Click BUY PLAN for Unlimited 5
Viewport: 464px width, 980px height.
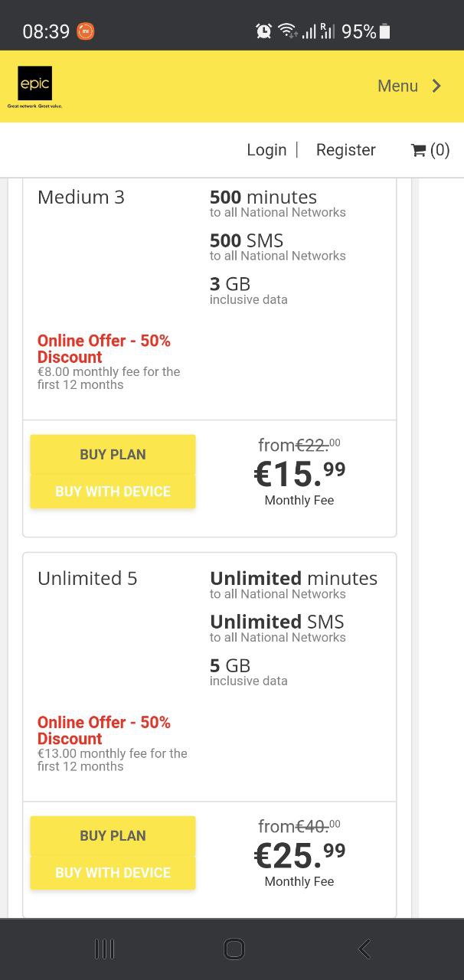[113, 835]
